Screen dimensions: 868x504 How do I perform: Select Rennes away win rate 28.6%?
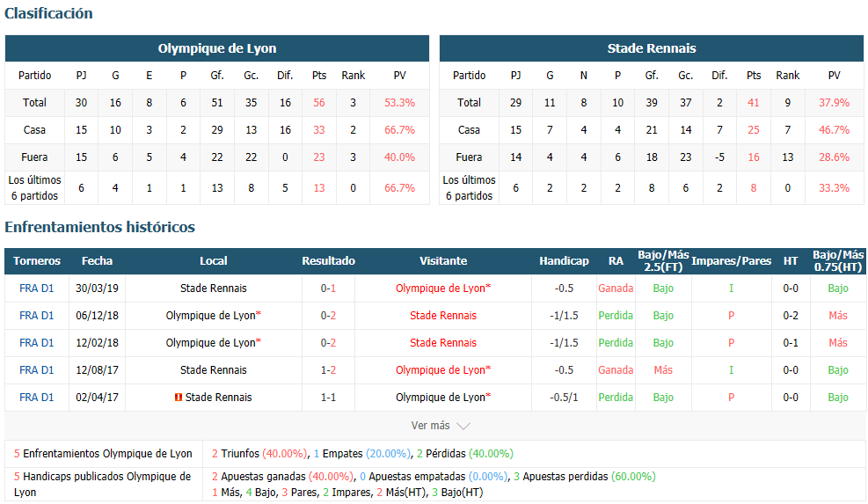pos(835,157)
